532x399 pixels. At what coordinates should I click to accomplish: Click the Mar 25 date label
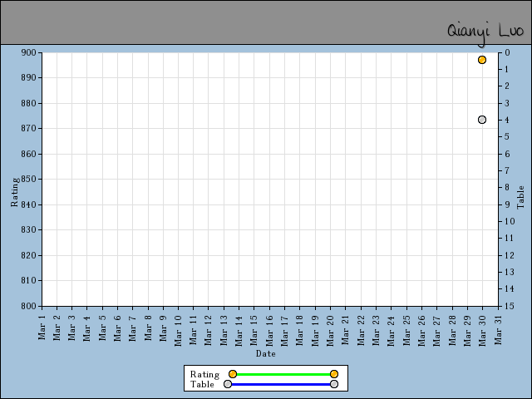coord(406,331)
